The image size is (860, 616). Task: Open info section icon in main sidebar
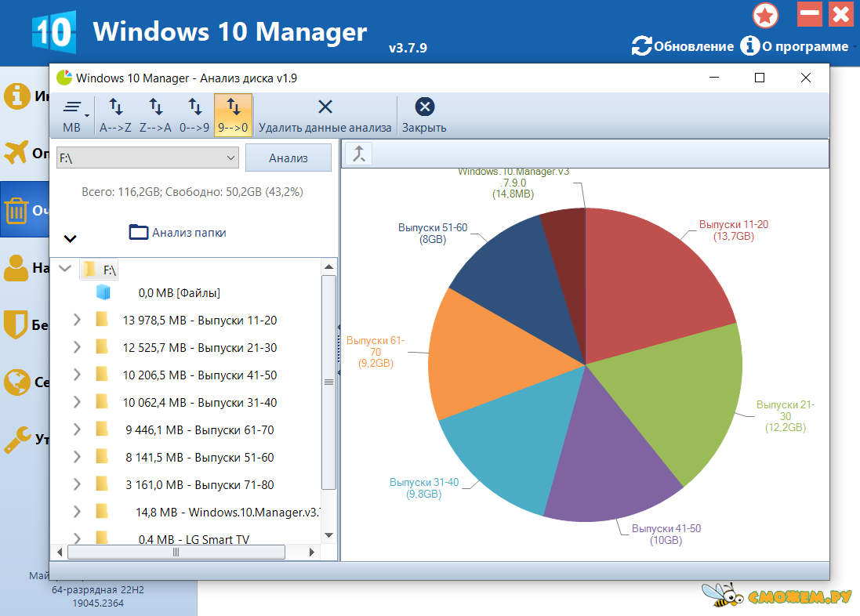pos(17,96)
